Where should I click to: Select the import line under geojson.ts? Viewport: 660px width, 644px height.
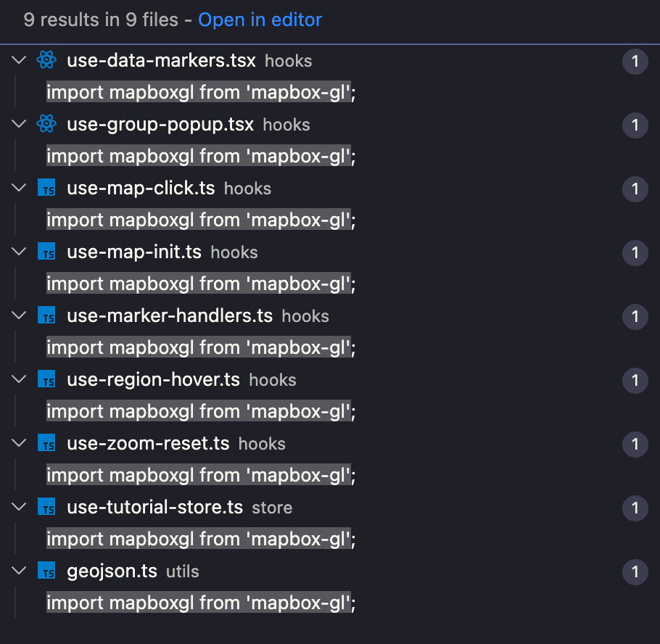tap(201, 603)
